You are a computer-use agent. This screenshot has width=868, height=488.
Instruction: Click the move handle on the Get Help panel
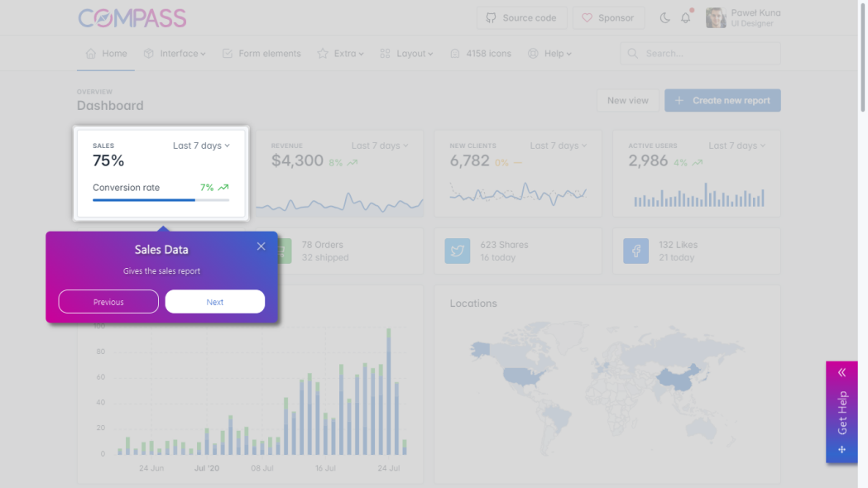(x=842, y=450)
